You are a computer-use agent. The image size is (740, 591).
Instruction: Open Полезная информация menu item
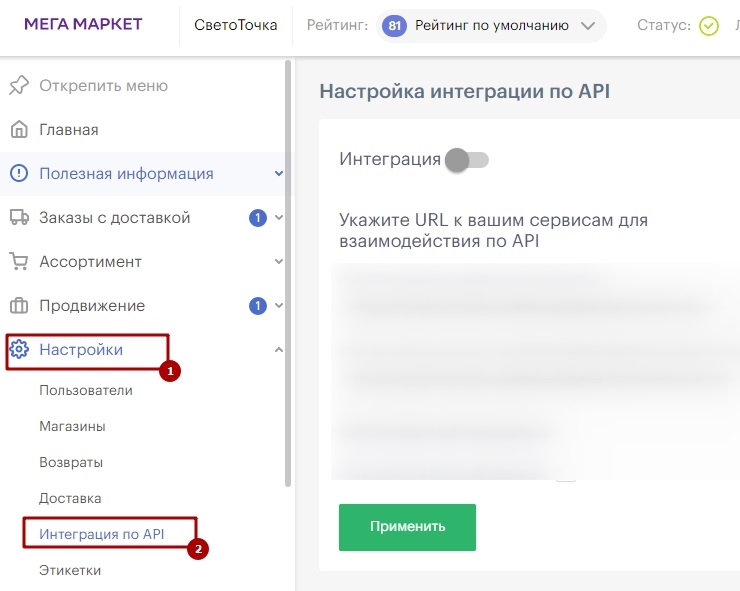[x=126, y=173]
